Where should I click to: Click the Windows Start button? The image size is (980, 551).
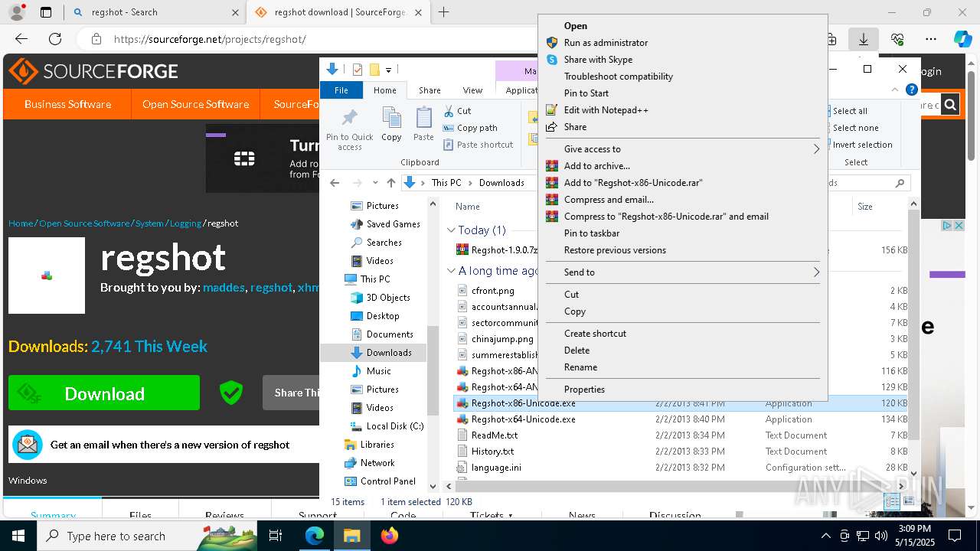click(x=18, y=536)
